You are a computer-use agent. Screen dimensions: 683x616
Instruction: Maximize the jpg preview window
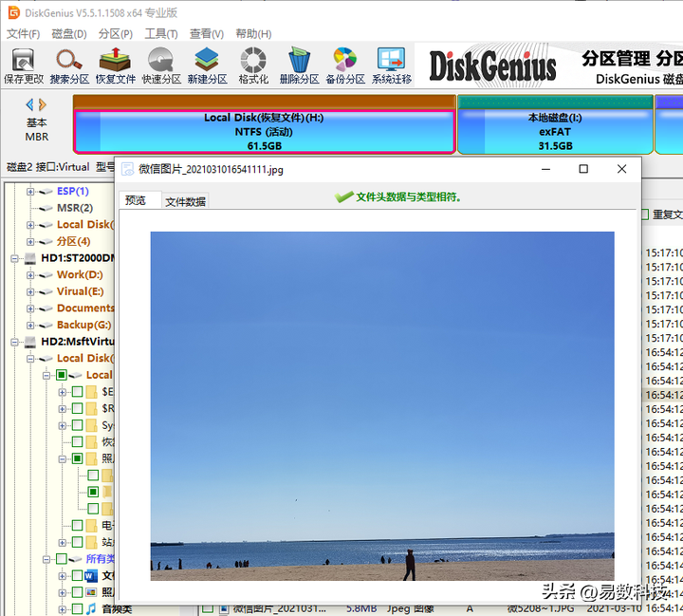(583, 169)
